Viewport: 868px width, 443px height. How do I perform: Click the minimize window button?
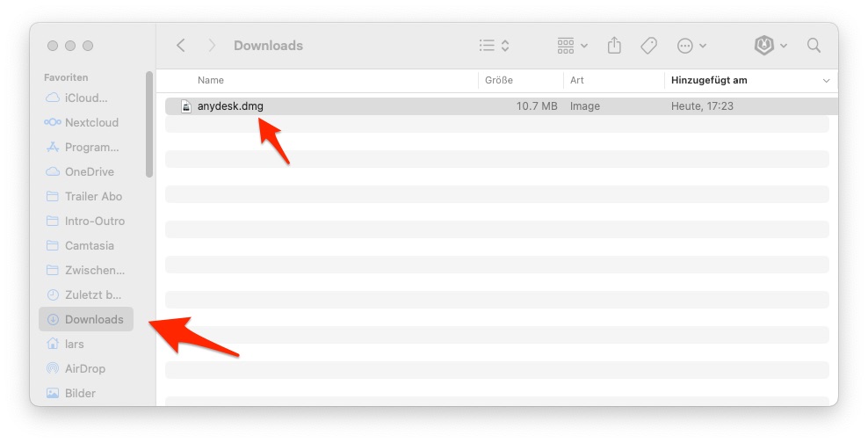[70, 46]
